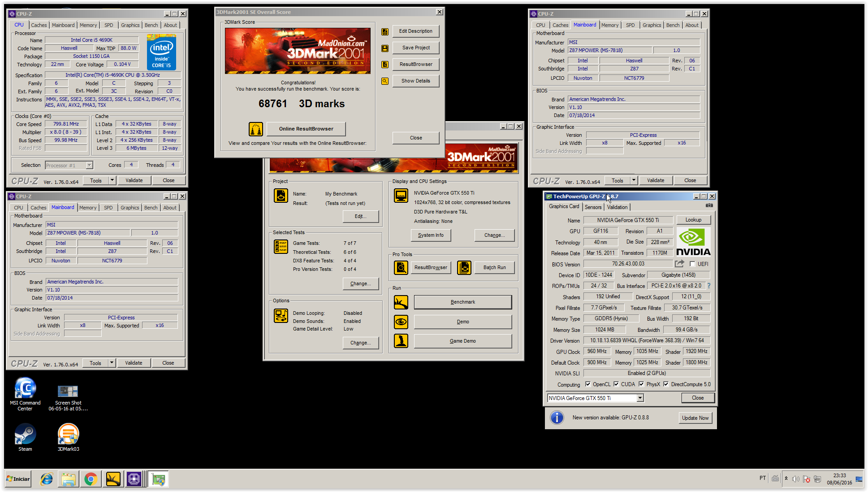Image resolution: width=868 pixels, height=492 pixels.
Task: Click Benchmark button in Run section
Action: point(463,302)
